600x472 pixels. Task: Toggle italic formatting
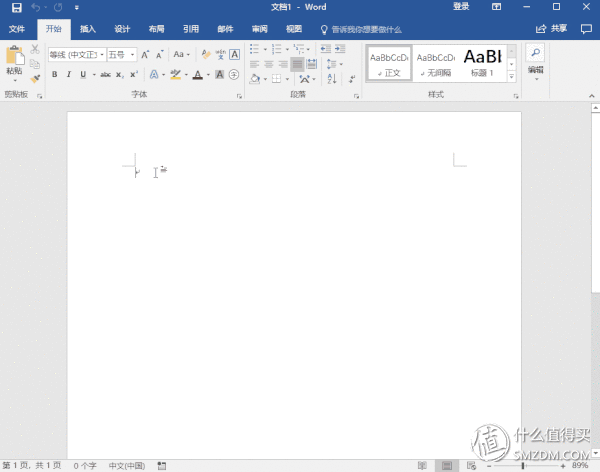pyautogui.click(x=69, y=74)
